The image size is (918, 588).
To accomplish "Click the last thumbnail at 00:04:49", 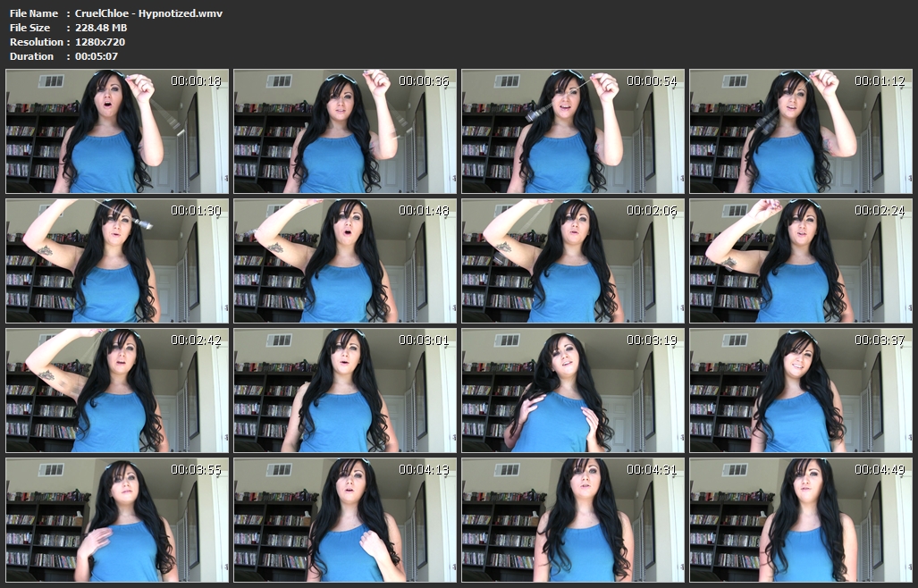I will (801, 520).
